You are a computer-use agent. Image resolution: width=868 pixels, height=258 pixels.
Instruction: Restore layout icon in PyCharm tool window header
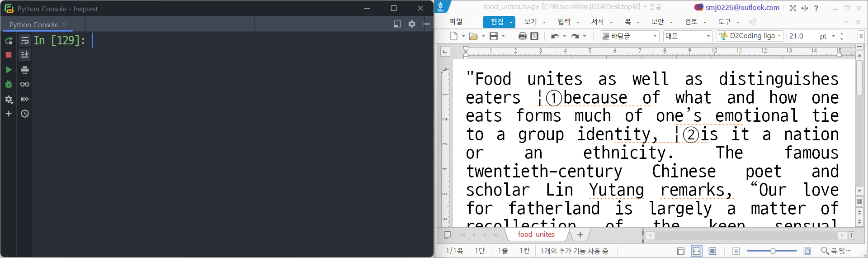397,24
